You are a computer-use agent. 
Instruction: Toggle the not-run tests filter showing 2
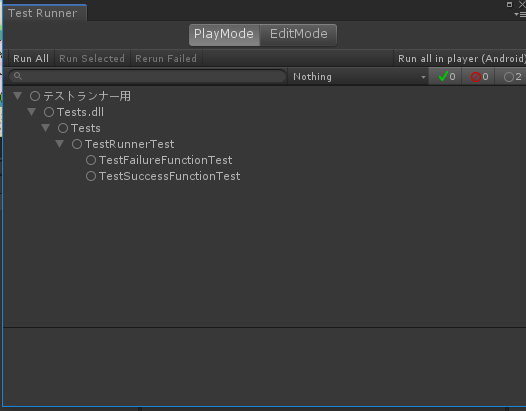(x=511, y=77)
